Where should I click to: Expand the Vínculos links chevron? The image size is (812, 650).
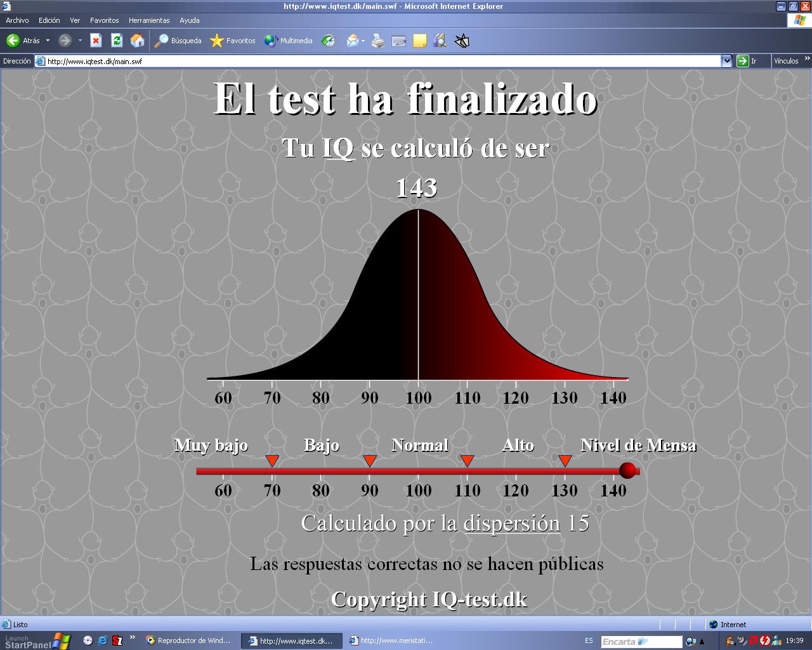pos(807,59)
